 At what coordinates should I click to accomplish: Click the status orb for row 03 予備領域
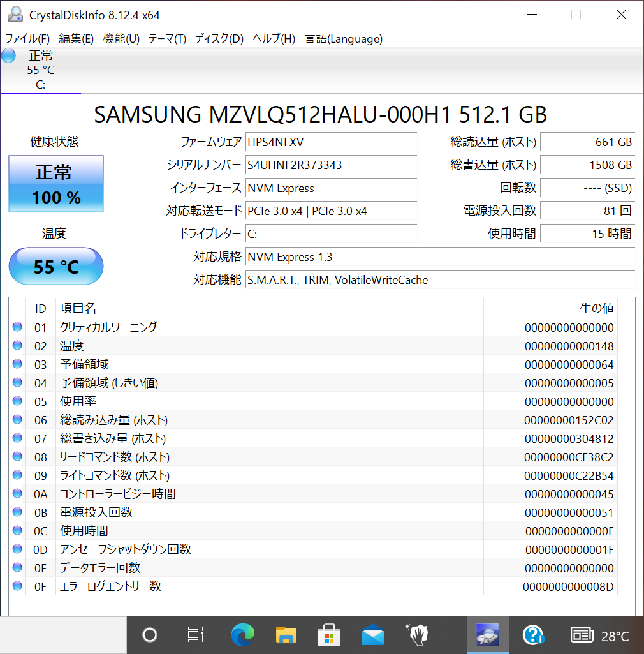(x=17, y=364)
